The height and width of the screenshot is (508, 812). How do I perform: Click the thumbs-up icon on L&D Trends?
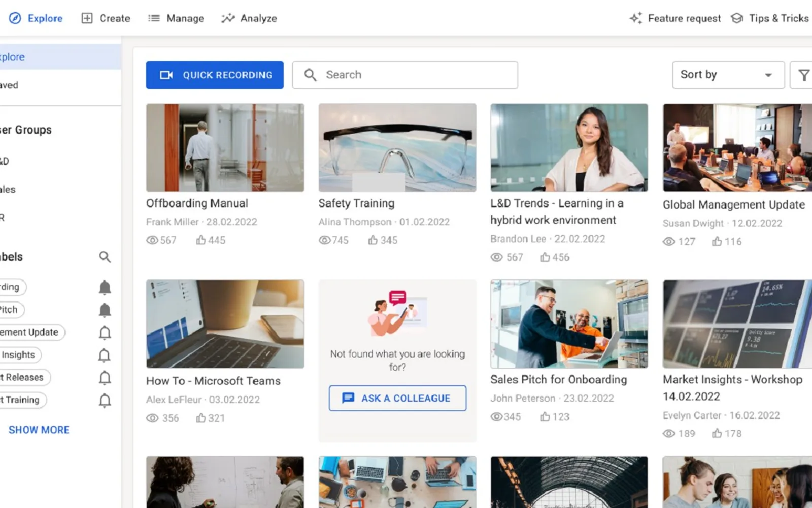[x=545, y=257]
